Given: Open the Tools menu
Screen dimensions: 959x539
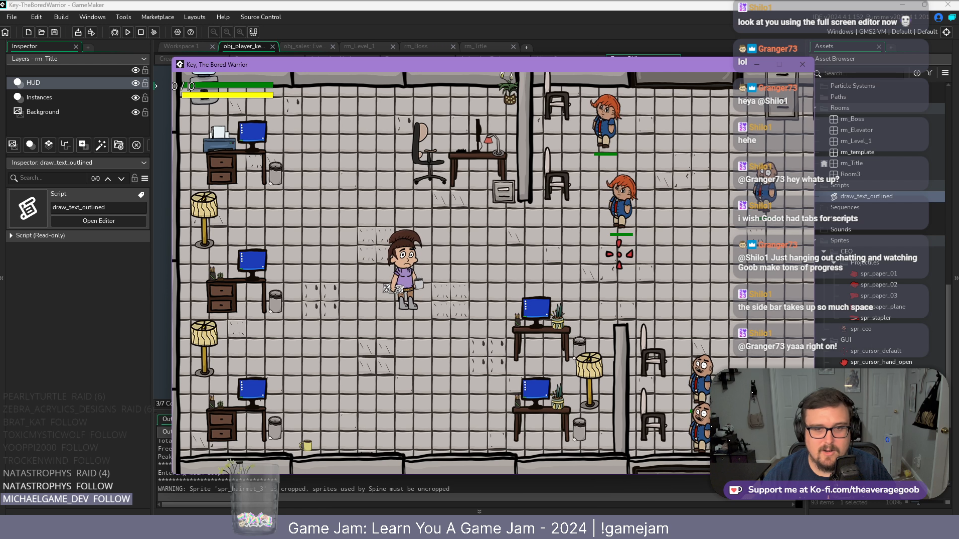Looking at the screenshot, I should coord(124,17).
